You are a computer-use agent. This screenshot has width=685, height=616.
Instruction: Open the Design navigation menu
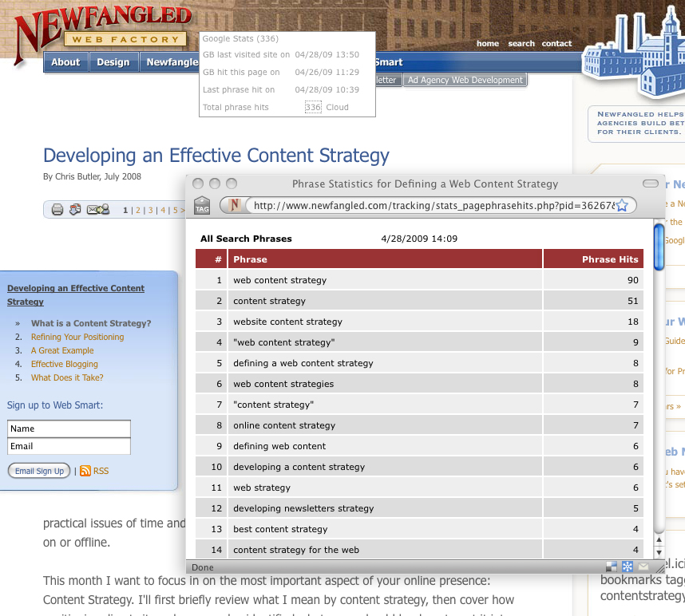(x=113, y=62)
